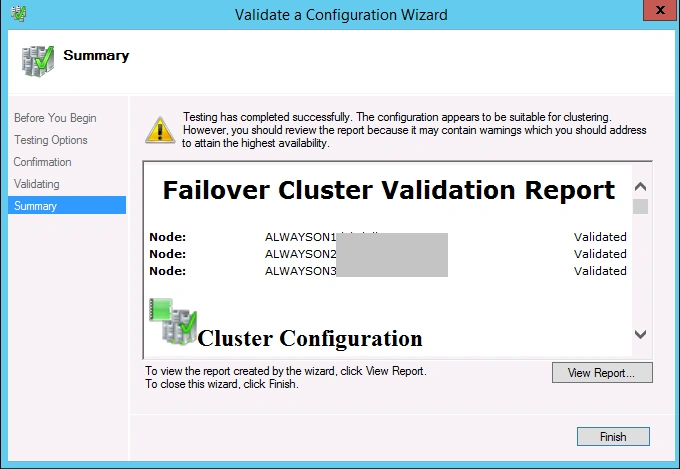The image size is (680, 469).
Task: Click the Node label beside ALWAYSON1
Action: [x=167, y=237]
